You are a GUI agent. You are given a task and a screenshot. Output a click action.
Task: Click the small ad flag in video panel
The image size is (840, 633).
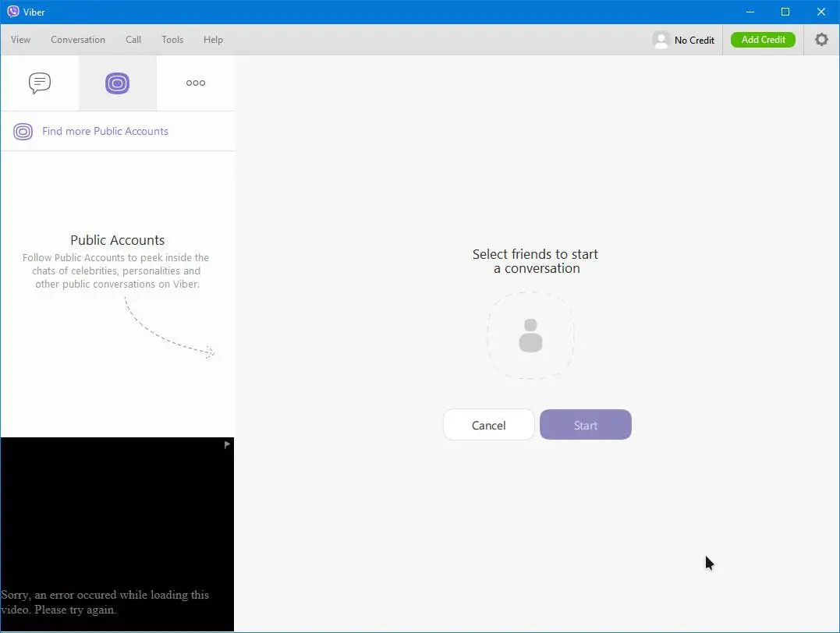pyautogui.click(x=227, y=444)
